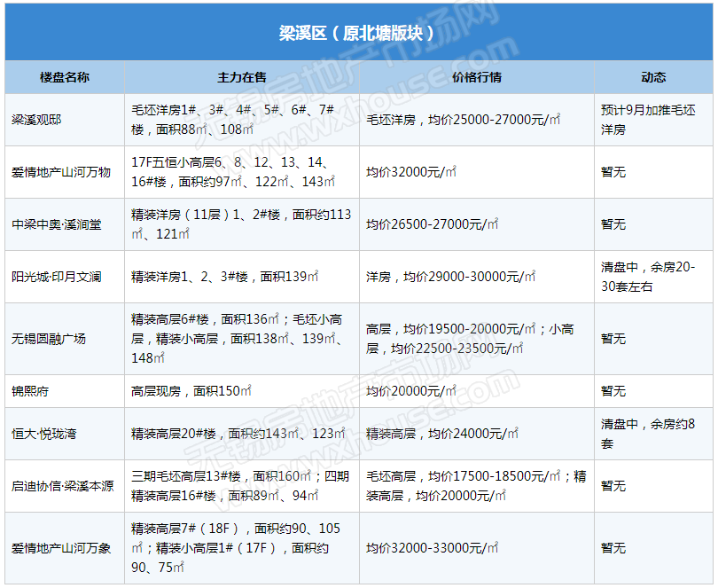Select the 爱情地产山河万物 property name

[x=61, y=172]
